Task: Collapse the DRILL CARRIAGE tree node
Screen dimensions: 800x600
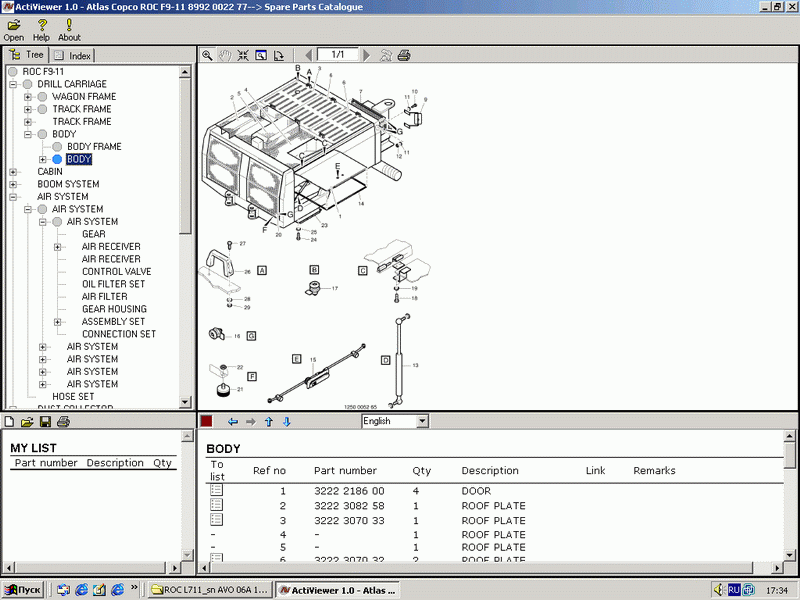Action: (13, 84)
